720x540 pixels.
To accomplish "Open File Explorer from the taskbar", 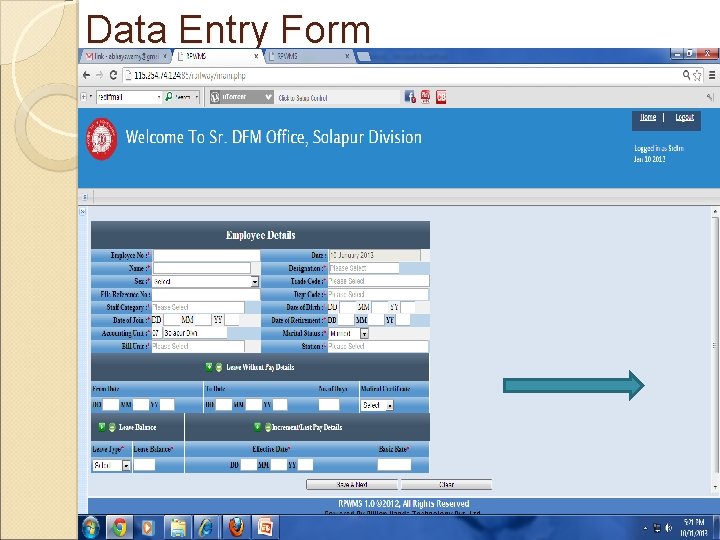I will (178, 527).
